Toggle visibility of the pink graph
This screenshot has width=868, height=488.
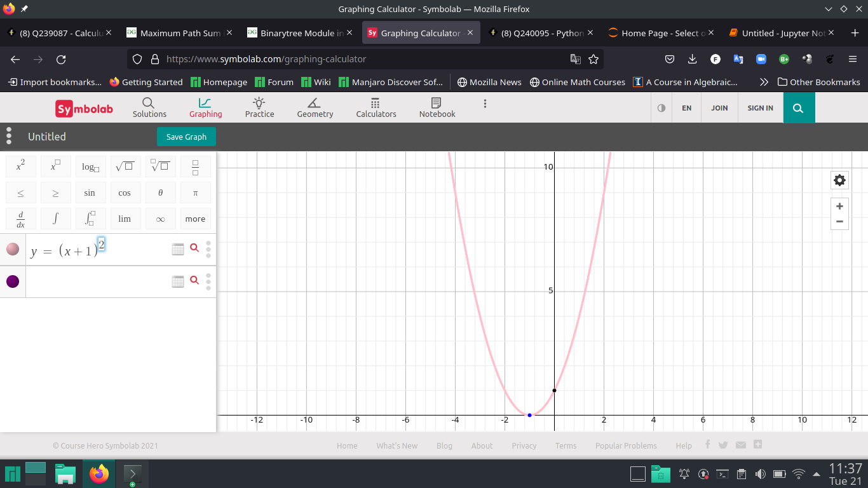click(13, 249)
